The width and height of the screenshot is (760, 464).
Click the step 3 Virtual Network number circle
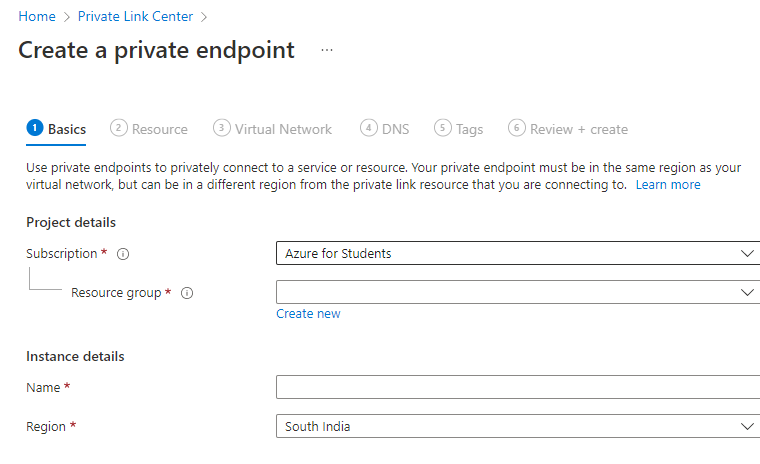point(222,128)
